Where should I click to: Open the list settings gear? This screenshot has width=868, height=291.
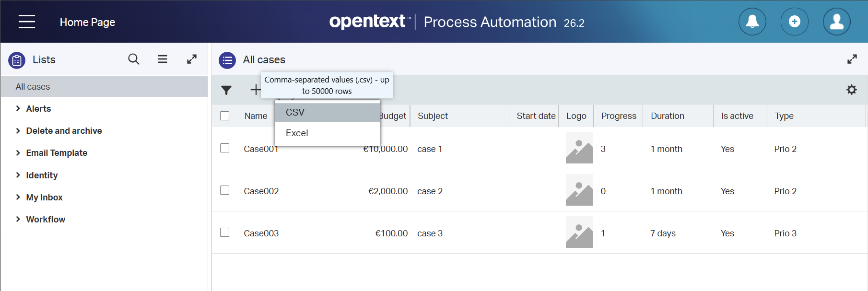(852, 90)
